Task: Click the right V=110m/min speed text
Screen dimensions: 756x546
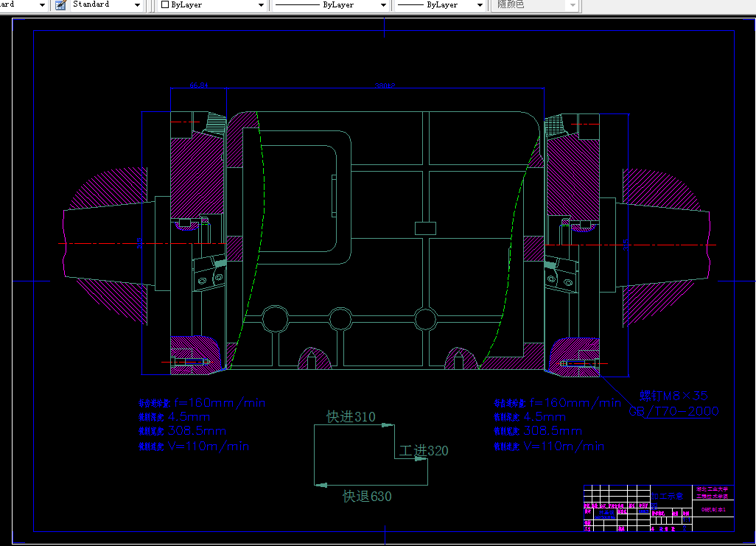Action: coord(564,446)
